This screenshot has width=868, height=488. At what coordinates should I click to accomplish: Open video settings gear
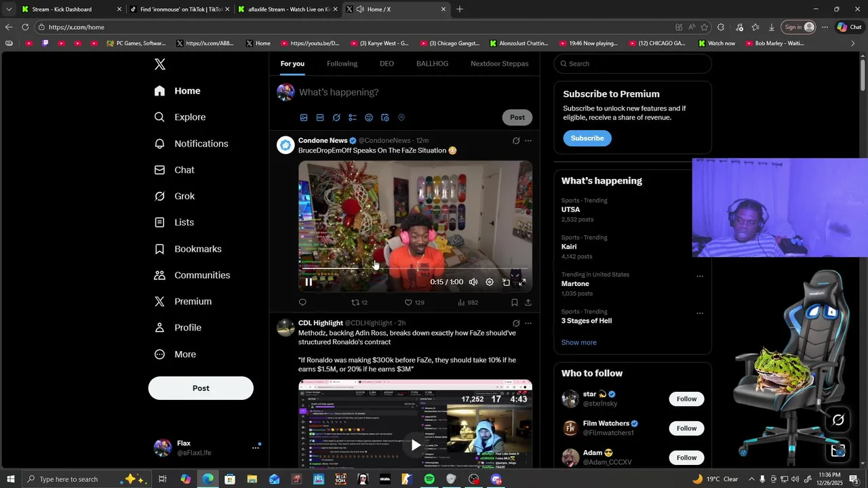[490, 282]
